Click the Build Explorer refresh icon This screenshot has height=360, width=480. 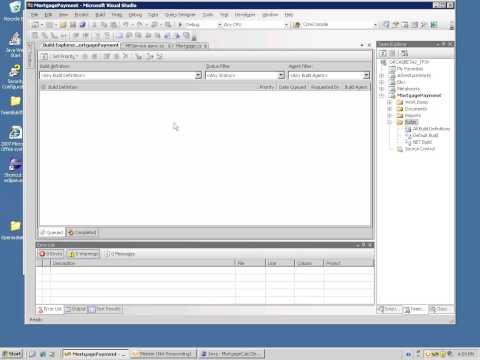tap(44, 56)
